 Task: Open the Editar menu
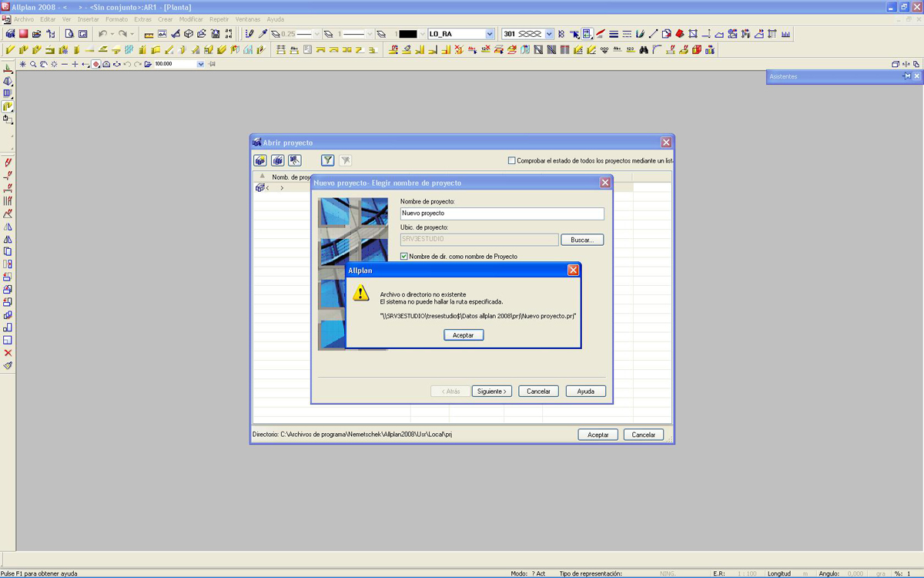(48, 19)
